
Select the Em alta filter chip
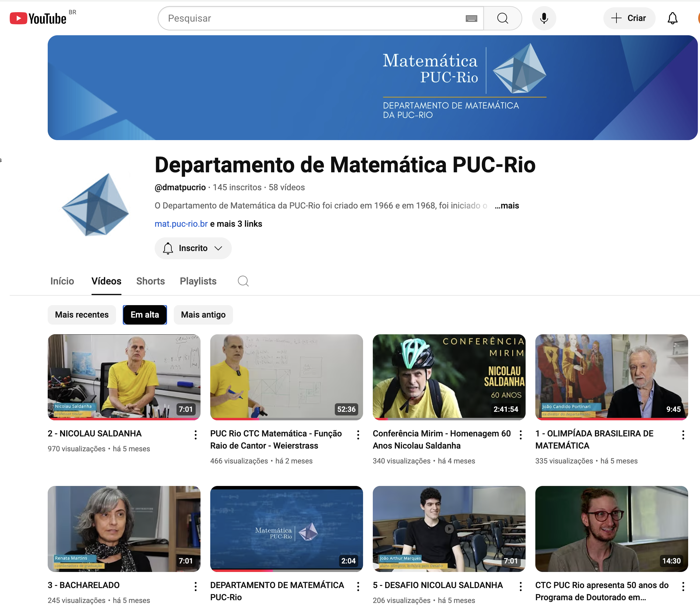point(145,315)
